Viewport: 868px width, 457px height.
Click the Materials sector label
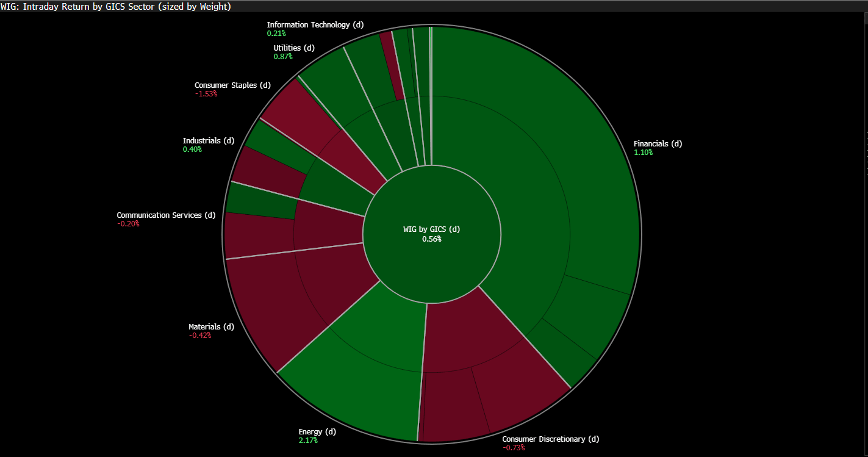click(211, 327)
